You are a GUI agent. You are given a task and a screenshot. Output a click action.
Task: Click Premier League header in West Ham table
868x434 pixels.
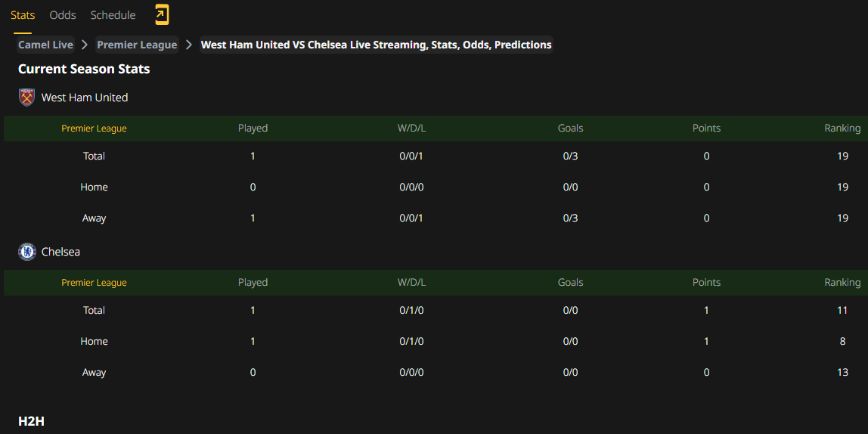point(94,129)
